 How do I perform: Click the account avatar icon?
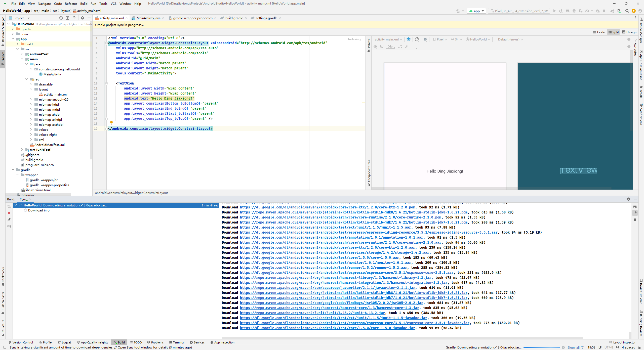click(x=640, y=11)
